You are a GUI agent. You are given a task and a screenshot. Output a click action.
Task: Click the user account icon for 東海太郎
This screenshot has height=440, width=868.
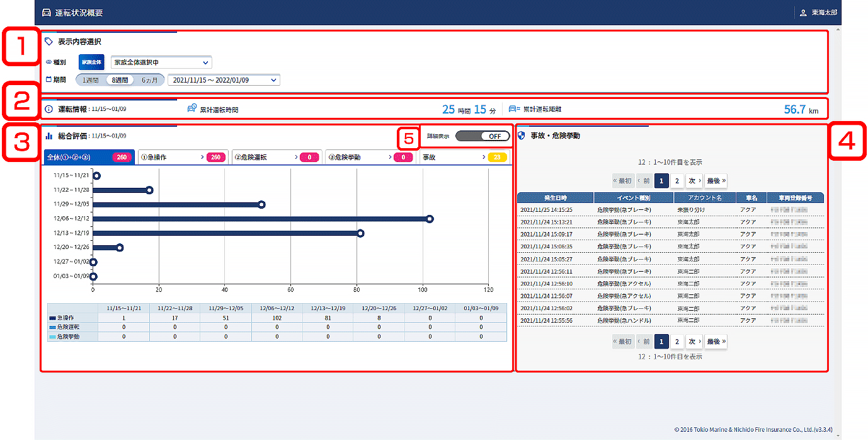(802, 13)
